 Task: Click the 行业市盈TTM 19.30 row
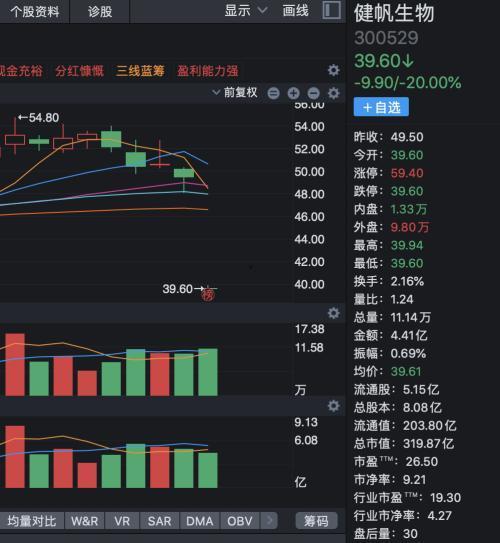pyautogui.click(x=408, y=498)
